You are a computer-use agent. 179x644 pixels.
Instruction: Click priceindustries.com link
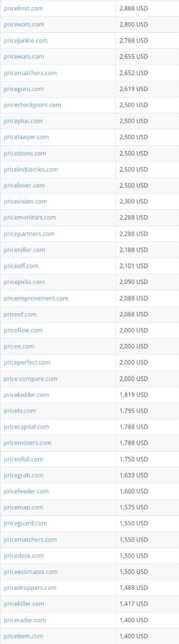coord(31,169)
